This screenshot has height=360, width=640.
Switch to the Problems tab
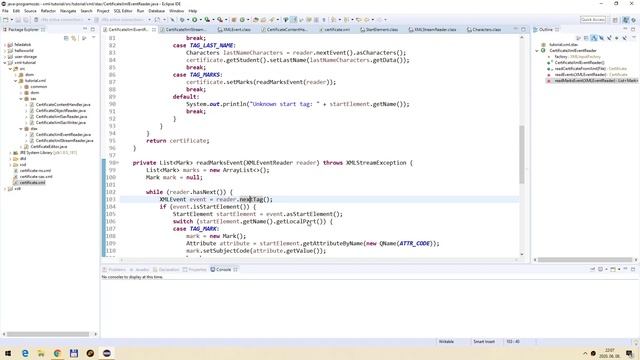click(x=114, y=270)
